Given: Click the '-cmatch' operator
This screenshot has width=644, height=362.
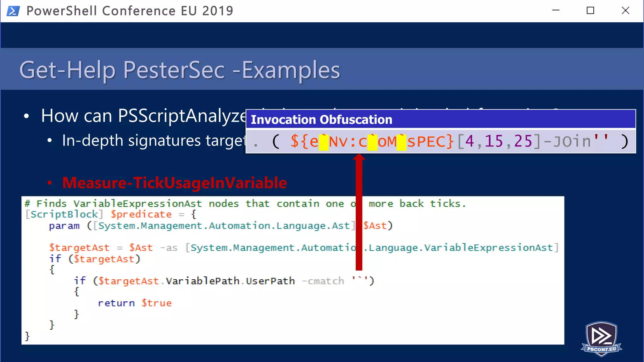Looking at the screenshot, I should coord(323,281).
